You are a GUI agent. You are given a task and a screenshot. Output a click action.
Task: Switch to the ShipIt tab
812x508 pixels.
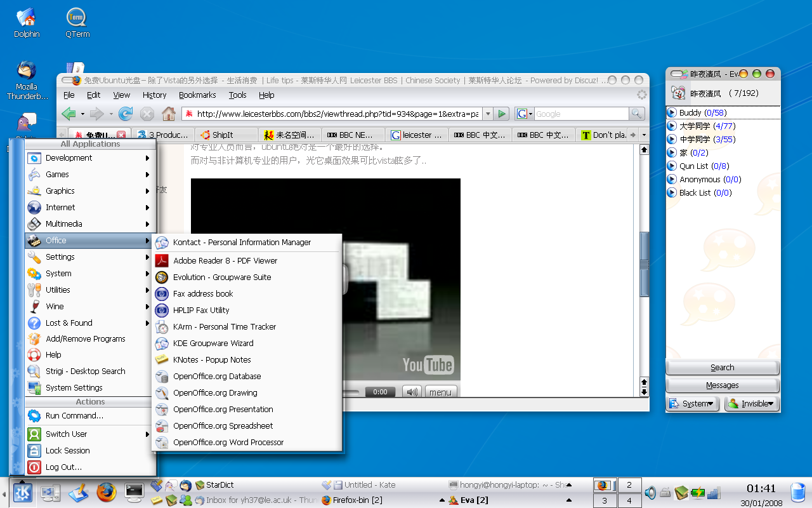pos(226,135)
